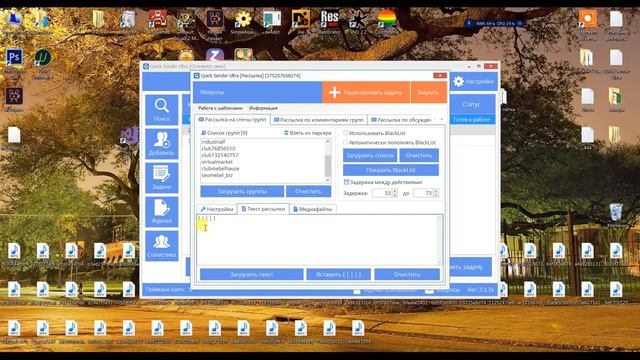Launch the rainbow-colored desktop shortcut
The image size is (640, 360).
[386, 19]
